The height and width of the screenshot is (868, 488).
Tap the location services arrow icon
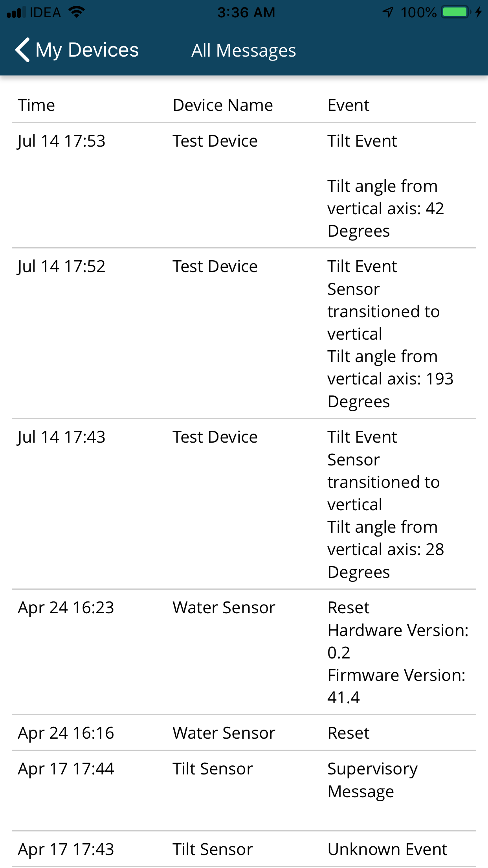(x=387, y=12)
